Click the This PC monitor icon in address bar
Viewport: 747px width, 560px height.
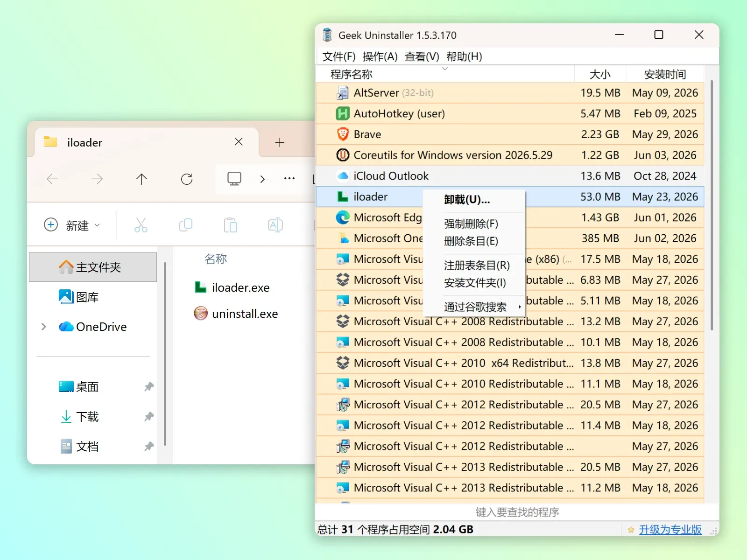tap(234, 179)
